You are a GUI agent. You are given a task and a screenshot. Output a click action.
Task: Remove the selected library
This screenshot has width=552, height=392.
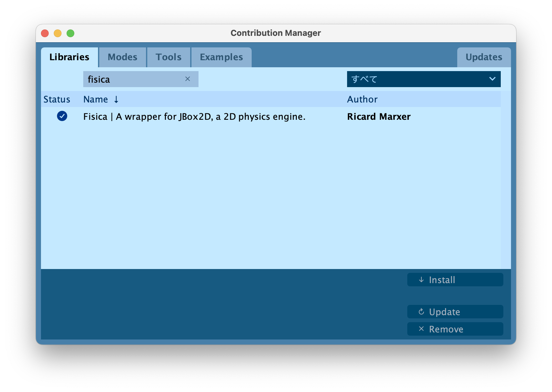click(x=455, y=329)
